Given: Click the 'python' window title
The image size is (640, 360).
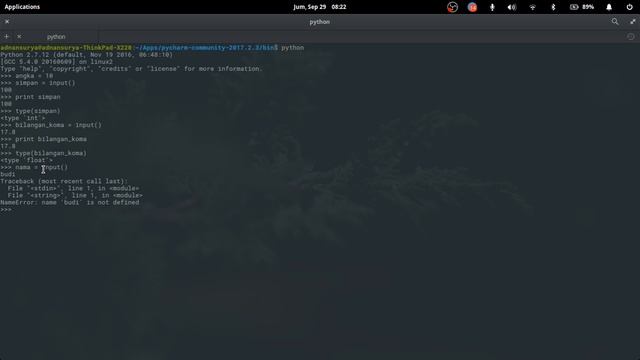Looking at the screenshot, I should [x=320, y=22].
